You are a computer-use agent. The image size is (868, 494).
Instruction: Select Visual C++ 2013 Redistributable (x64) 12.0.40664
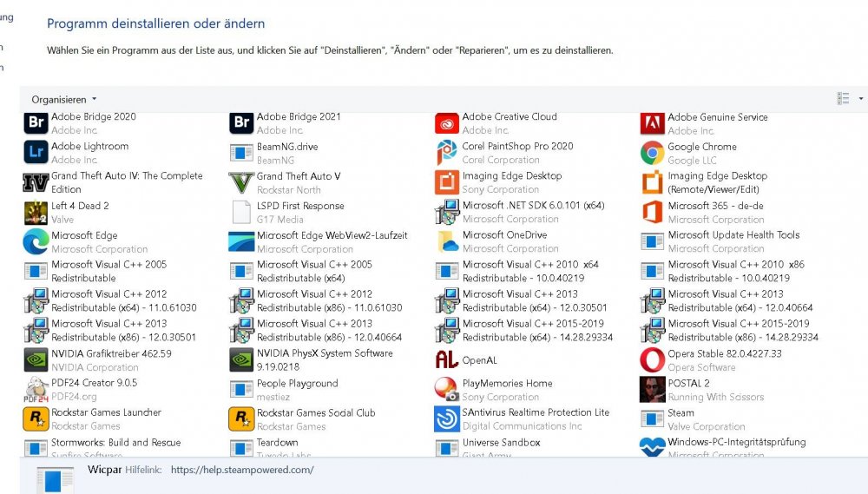tap(727, 300)
